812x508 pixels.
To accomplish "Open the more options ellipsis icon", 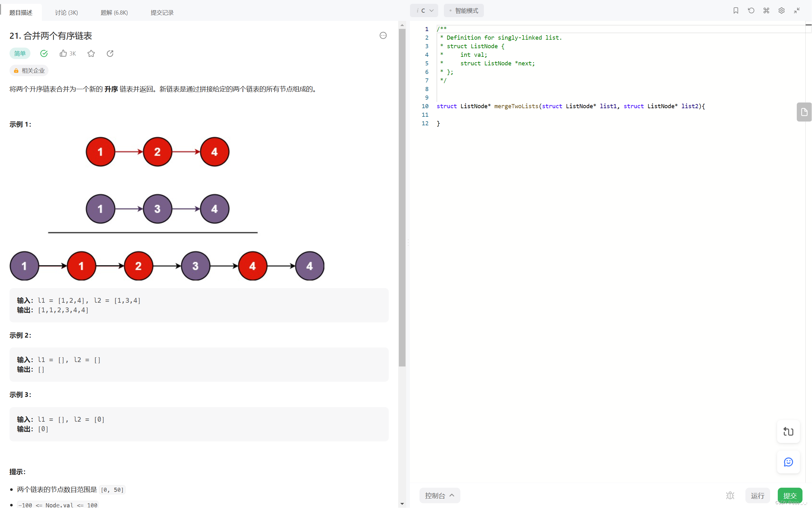I will tap(383, 36).
